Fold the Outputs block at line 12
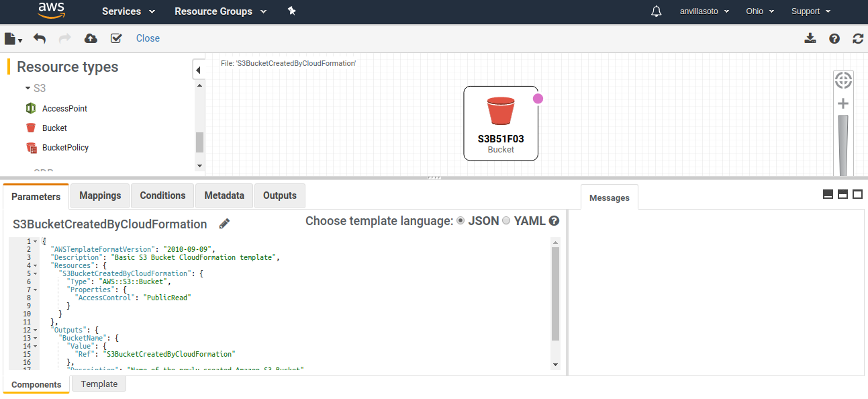The image size is (868, 399). coord(35,330)
